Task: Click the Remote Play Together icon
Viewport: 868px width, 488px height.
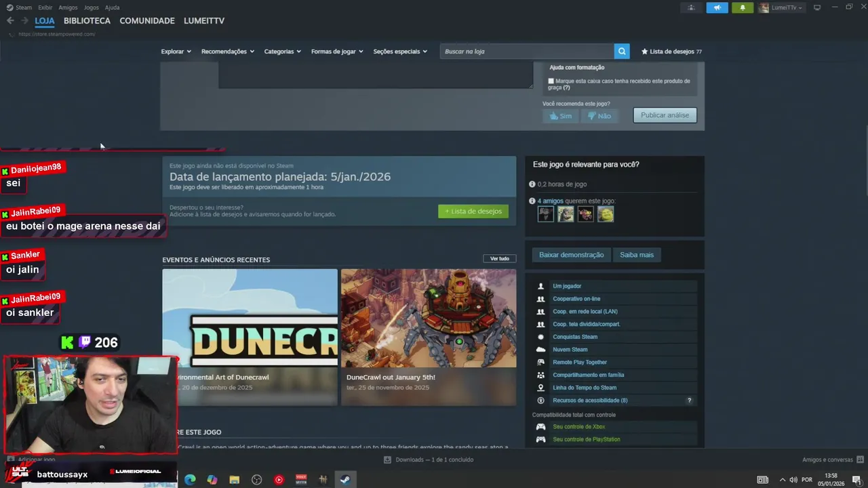Action: pyautogui.click(x=540, y=363)
